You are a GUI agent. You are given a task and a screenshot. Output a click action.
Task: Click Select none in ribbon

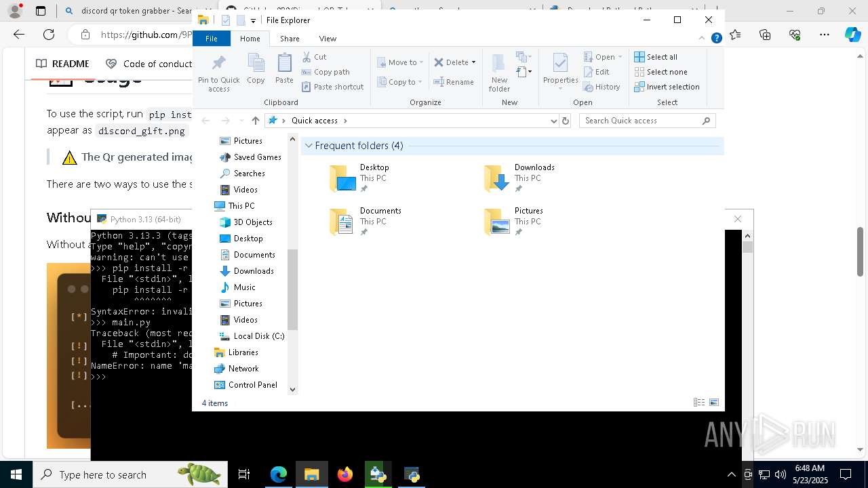pyautogui.click(x=660, y=72)
